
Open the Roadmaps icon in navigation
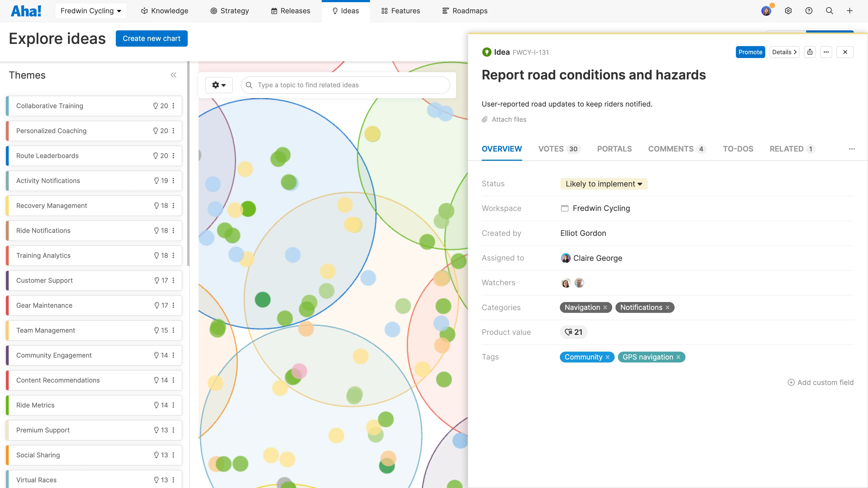click(x=445, y=11)
